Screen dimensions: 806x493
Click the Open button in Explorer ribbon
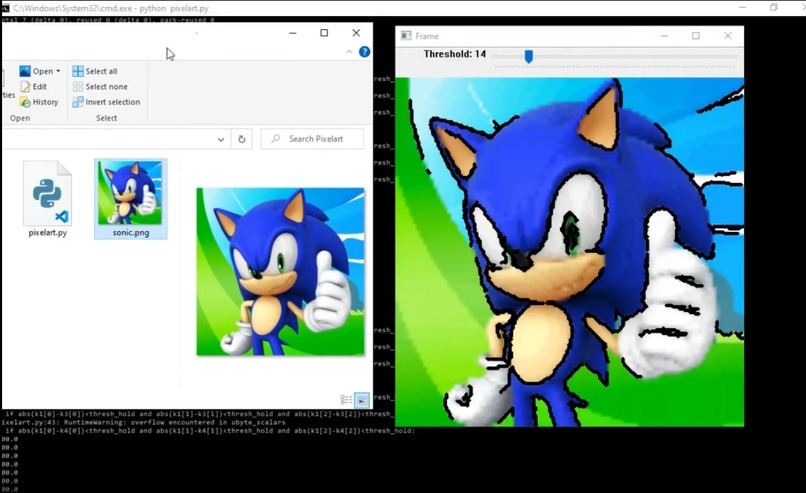click(36, 71)
